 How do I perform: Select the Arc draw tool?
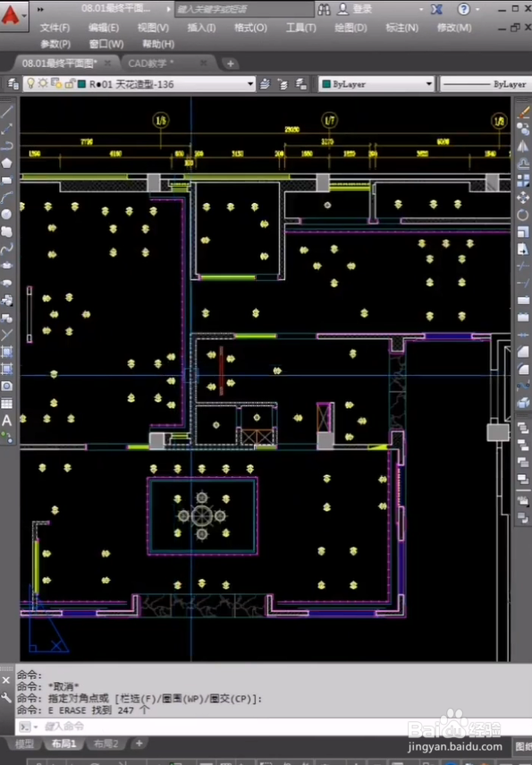click(7, 197)
